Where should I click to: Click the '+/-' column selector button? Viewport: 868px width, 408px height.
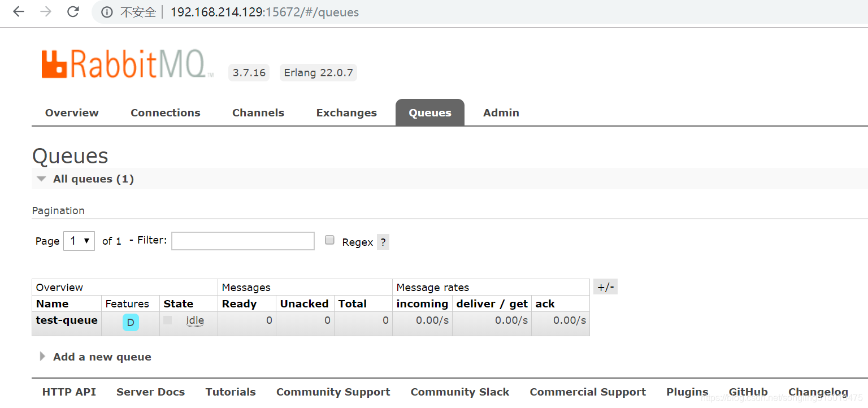point(605,287)
